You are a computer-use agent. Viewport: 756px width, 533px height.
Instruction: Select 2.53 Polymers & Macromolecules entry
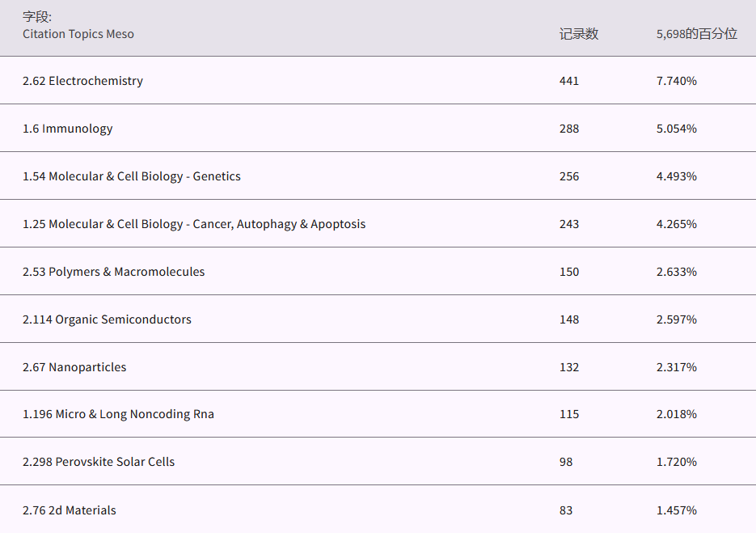(113, 272)
